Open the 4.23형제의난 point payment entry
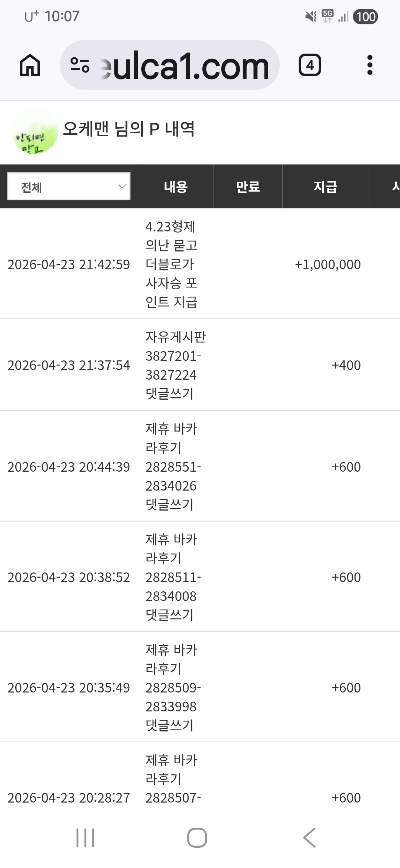 (171, 264)
